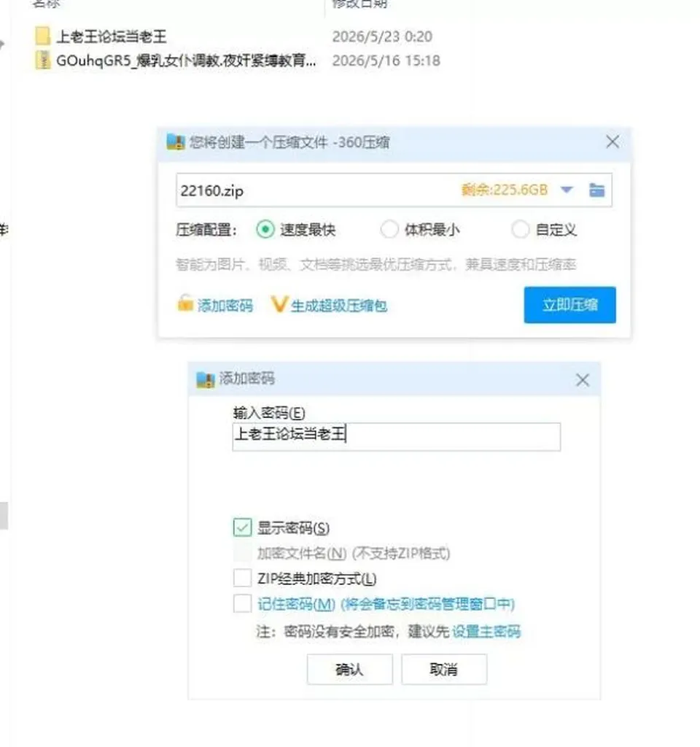Open the 设置主密码 link
The image size is (700, 747).
(486, 631)
